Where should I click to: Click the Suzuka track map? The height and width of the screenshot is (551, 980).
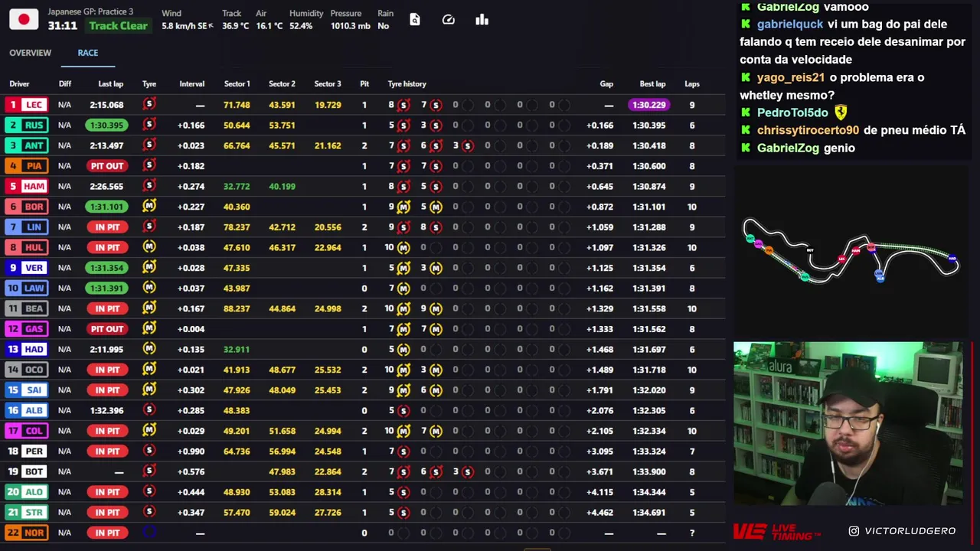(850, 251)
